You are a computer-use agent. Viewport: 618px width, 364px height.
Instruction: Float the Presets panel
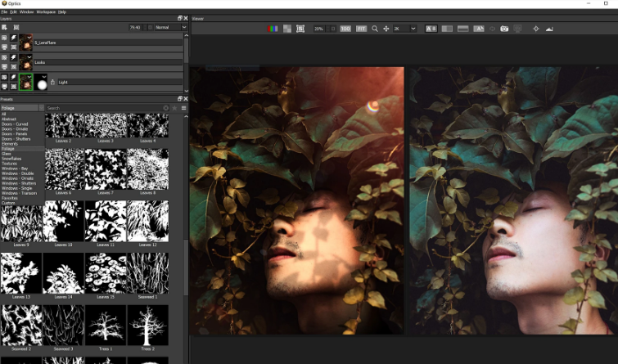click(x=180, y=99)
